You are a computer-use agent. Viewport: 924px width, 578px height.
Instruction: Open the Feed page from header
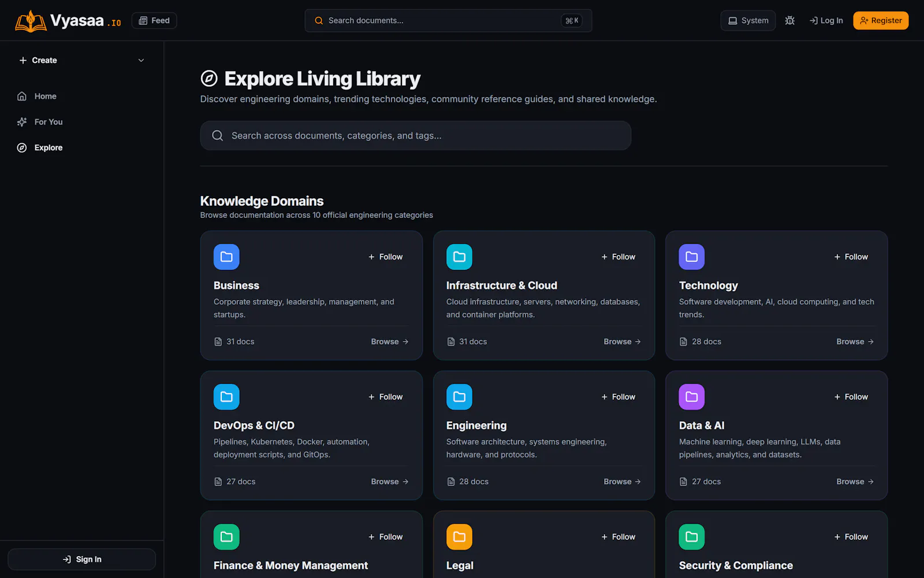[x=154, y=21]
